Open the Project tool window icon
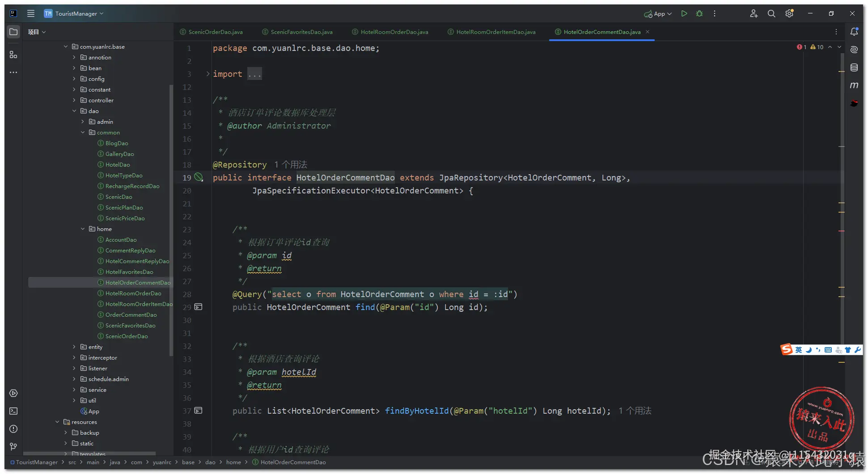 tap(13, 32)
